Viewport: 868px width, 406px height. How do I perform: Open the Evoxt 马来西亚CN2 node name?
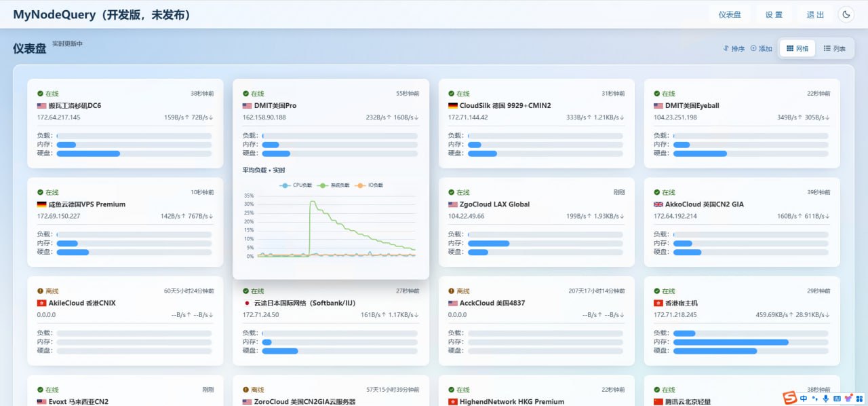click(78, 401)
